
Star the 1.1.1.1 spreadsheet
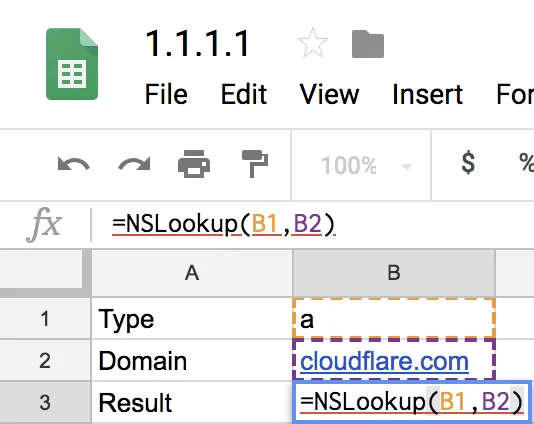click(313, 44)
